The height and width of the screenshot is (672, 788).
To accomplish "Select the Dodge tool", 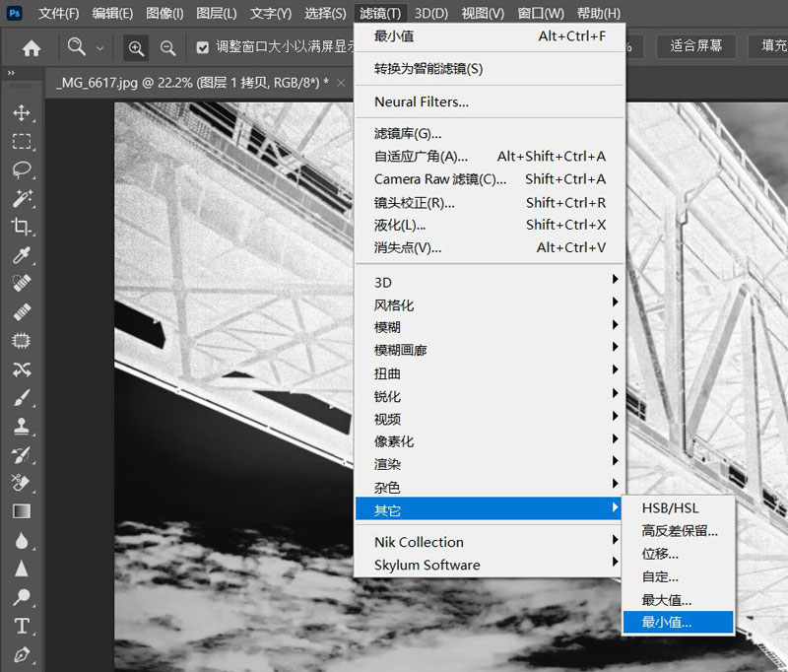I will click(x=22, y=597).
